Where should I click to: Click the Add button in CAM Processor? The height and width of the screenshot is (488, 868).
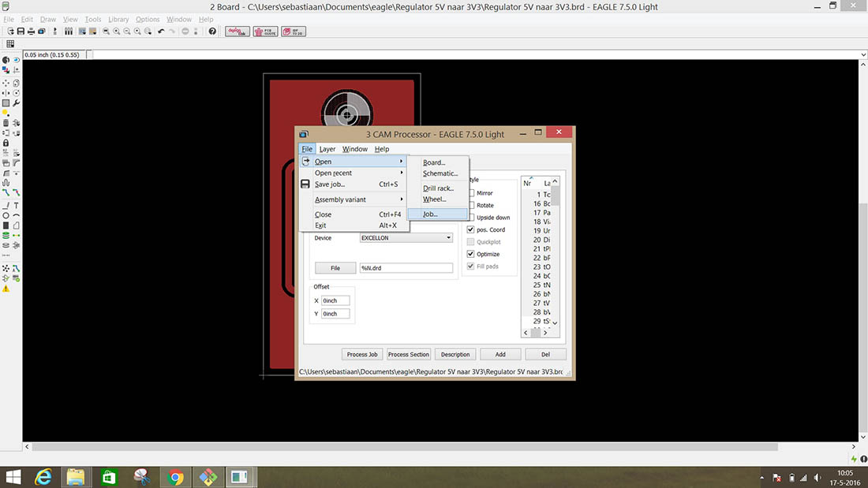[x=500, y=355]
